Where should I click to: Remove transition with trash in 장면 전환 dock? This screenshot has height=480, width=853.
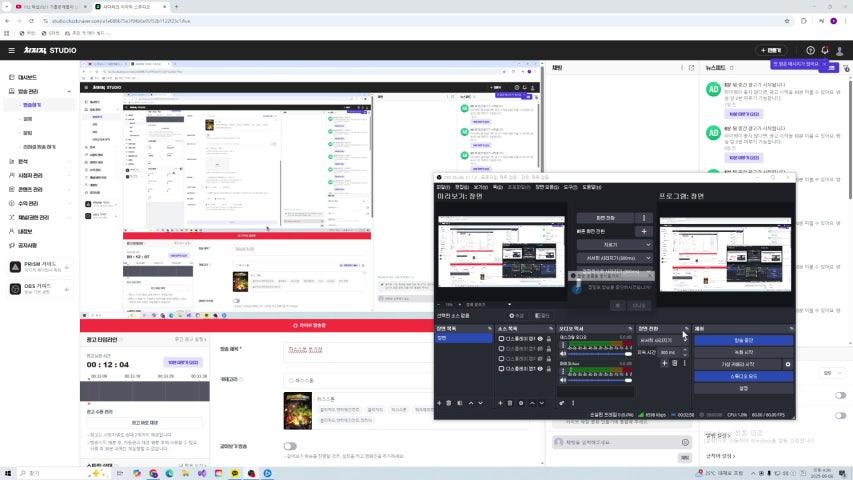click(x=675, y=363)
